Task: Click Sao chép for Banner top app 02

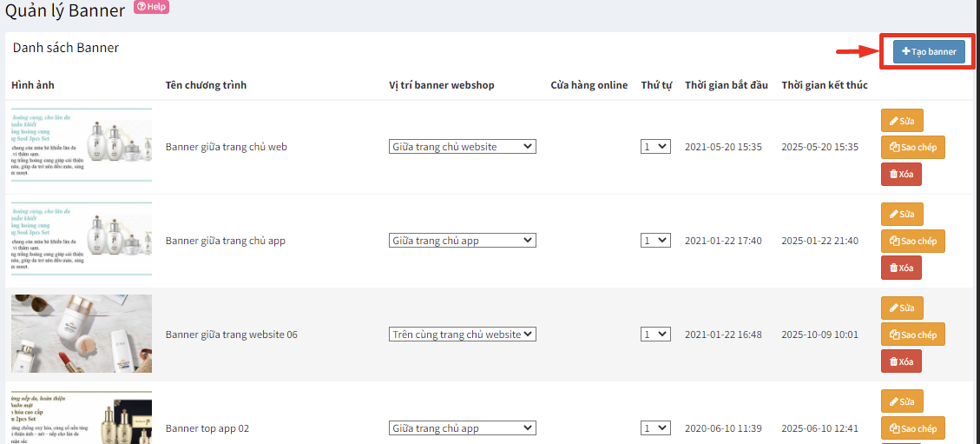Action: point(912,428)
